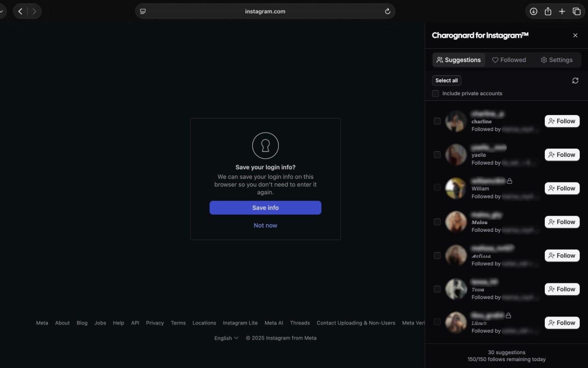Click the 'Save your login info?' heading
588x368 pixels.
tap(266, 167)
